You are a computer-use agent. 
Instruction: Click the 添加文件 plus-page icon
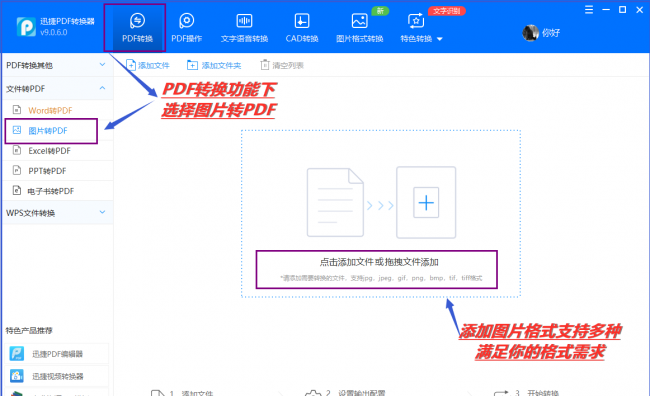tap(131, 65)
